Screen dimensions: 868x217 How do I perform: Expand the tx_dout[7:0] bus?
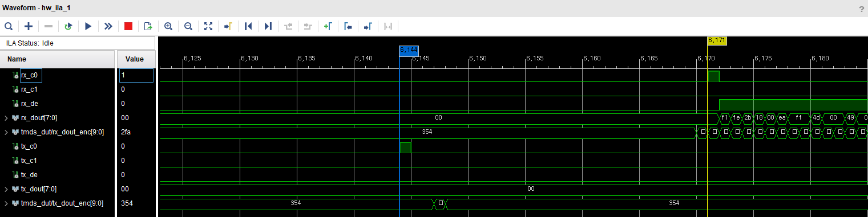[x=6, y=189]
